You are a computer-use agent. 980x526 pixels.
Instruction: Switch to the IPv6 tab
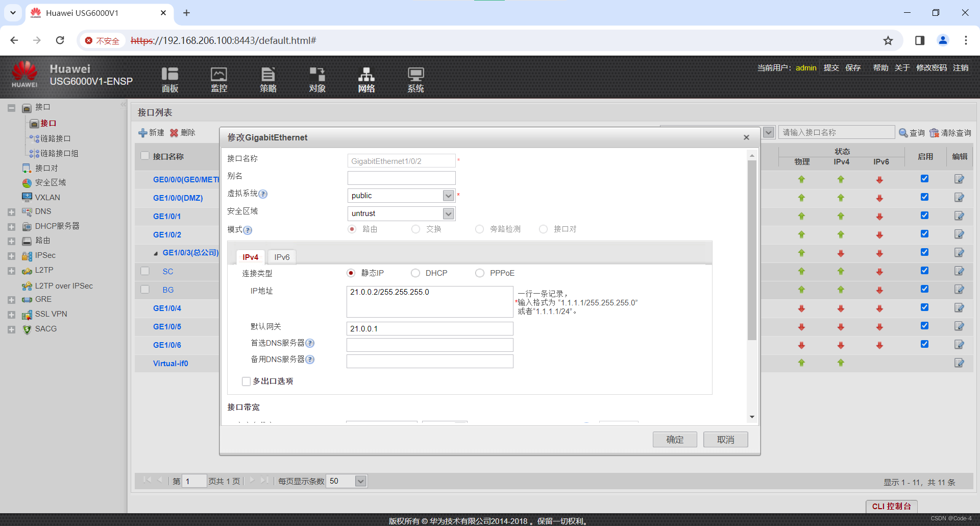(282, 257)
